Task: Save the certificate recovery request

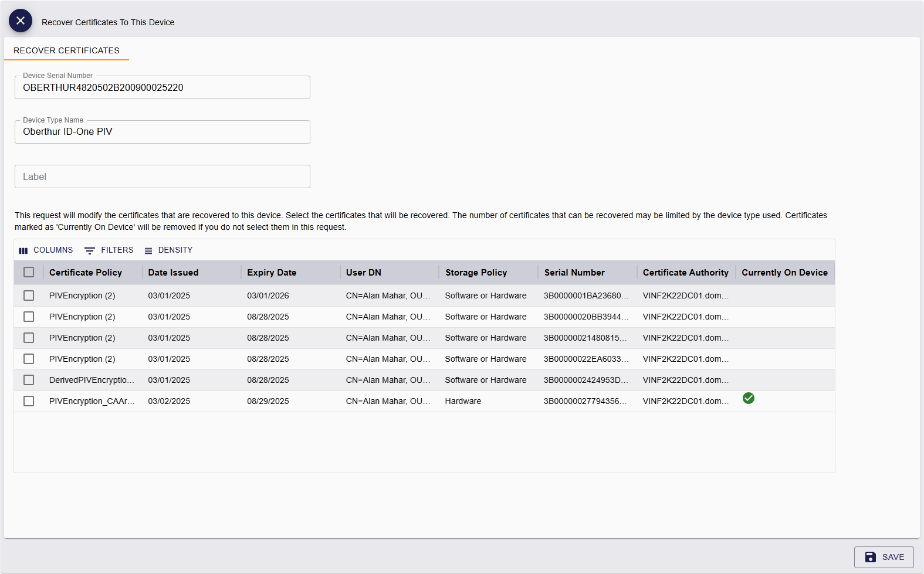Action: (x=884, y=557)
